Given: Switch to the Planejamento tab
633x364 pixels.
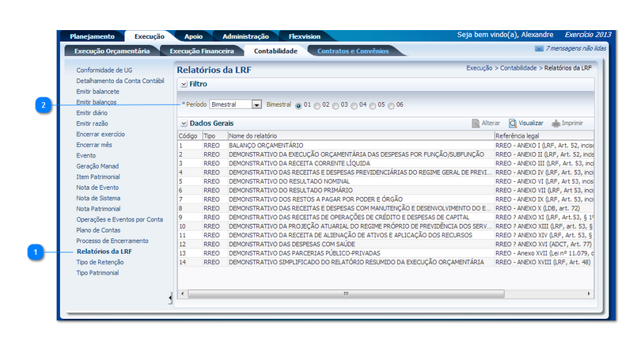Looking at the screenshot, I should (x=92, y=36).
